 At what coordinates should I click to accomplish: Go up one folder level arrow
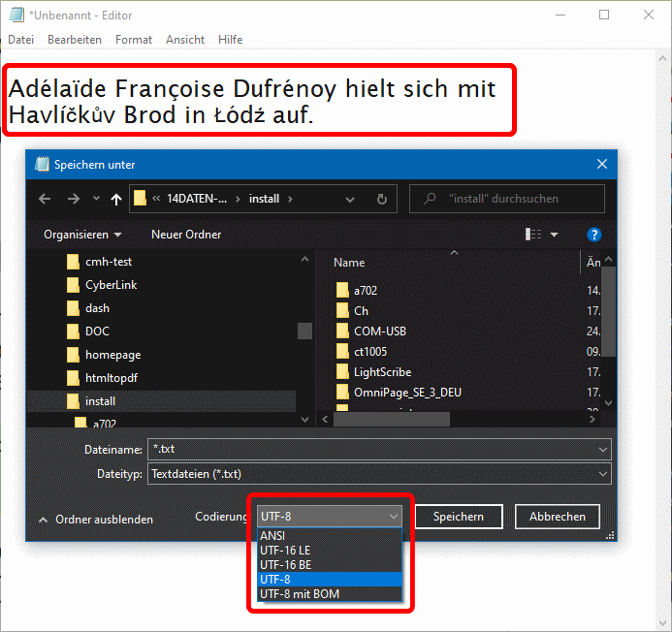click(116, 199)
